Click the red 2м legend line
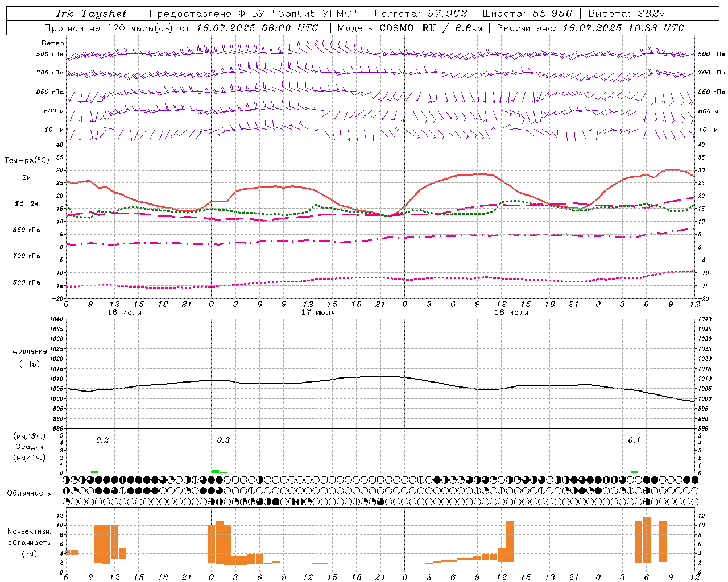This screenshot has width=728, height=582. (26, 184)
